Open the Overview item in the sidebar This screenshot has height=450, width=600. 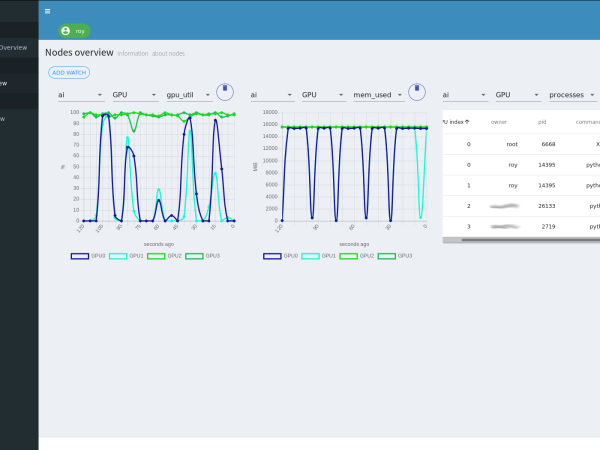tap(14, 47)
